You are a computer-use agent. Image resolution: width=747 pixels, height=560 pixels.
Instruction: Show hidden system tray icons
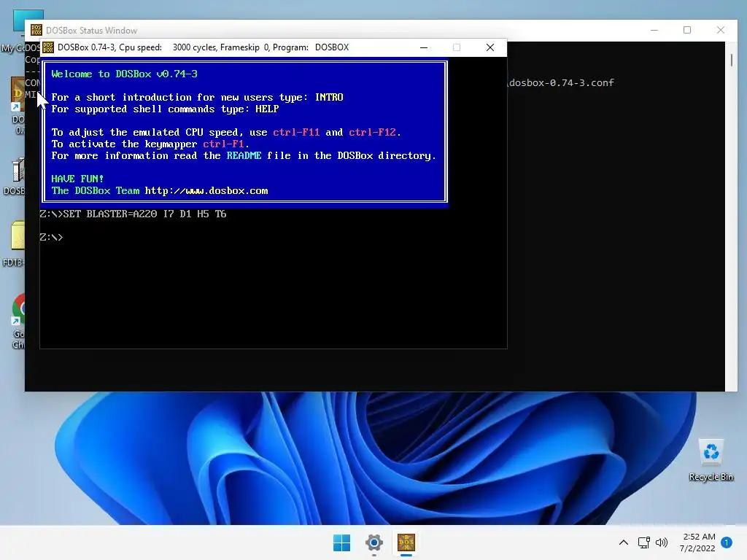pos(623,542)
